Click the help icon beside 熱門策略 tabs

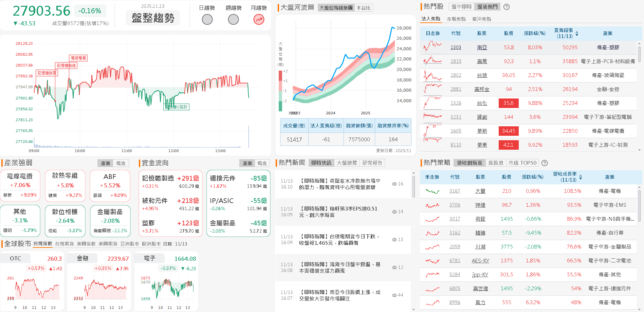(545, 163)
